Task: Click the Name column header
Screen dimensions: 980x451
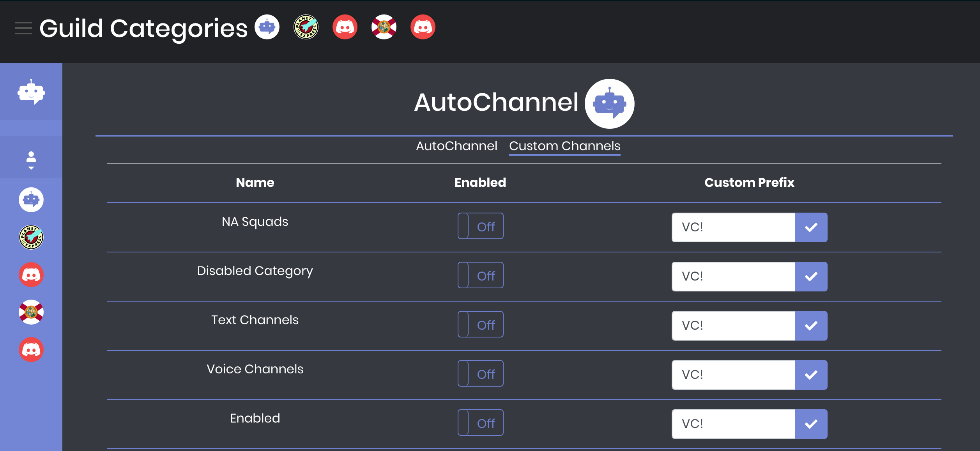Action: coord(255,183)
